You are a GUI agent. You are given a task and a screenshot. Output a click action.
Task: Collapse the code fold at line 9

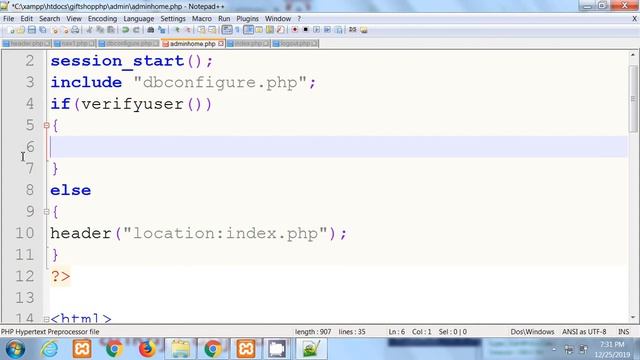tap(47, 212)
